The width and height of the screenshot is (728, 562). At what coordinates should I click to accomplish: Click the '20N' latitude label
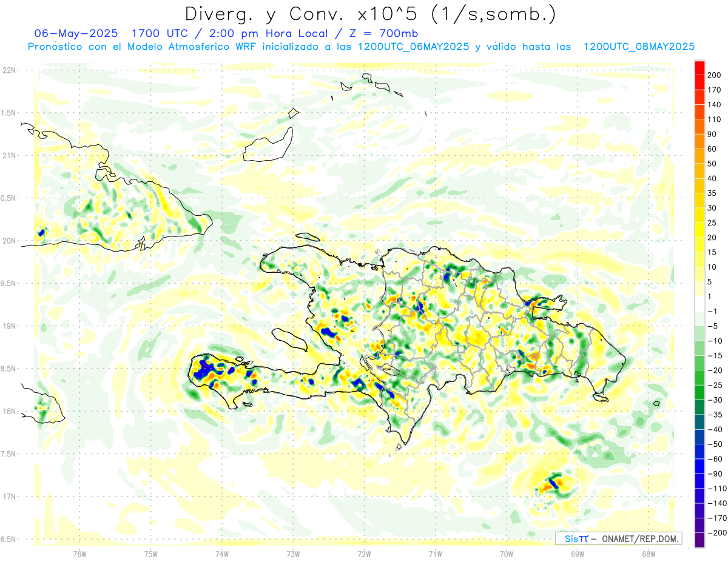[x=9, y=241]
